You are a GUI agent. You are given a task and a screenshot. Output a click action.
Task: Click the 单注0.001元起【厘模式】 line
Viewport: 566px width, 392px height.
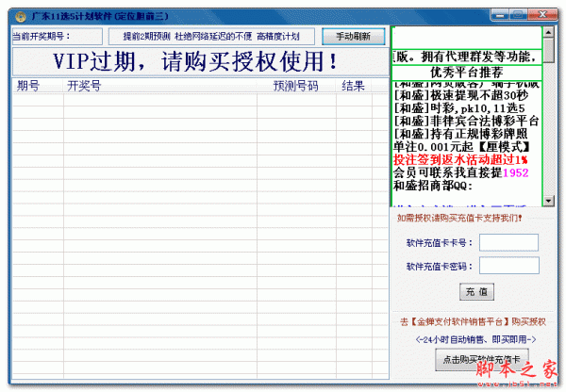[x=461, y=147]
